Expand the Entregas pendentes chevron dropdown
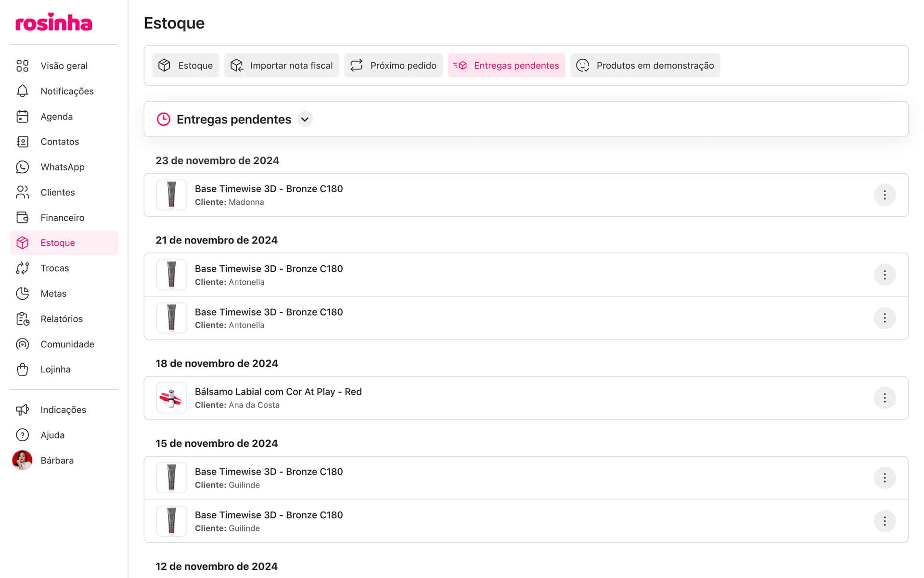924x578 pixels. [x=305, y=119]
